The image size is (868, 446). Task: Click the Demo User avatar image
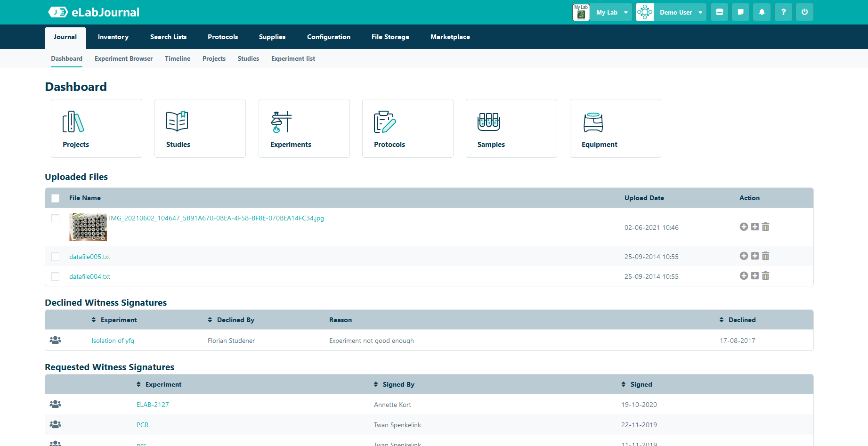tap(645, 12)
